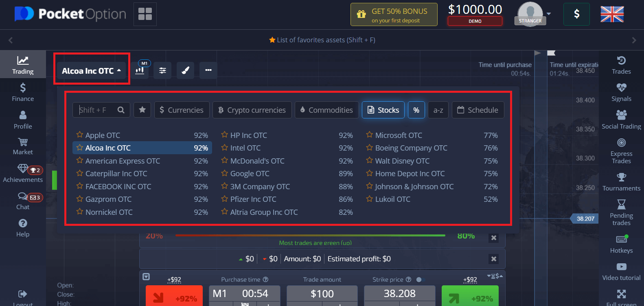Collapse the Alcoa Inc OTC asset dropdown
Viewport: 644px width, 306px height.
91,71
